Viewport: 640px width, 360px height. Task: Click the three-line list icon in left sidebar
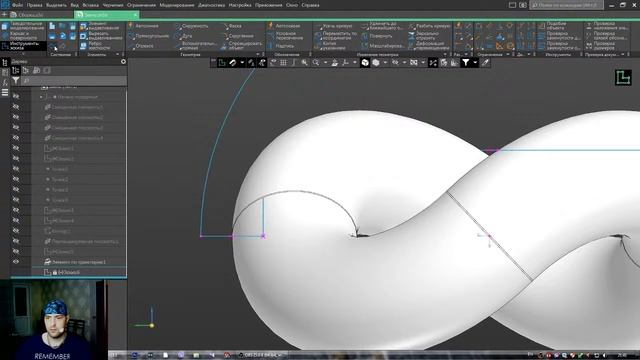tap(5, 93)
